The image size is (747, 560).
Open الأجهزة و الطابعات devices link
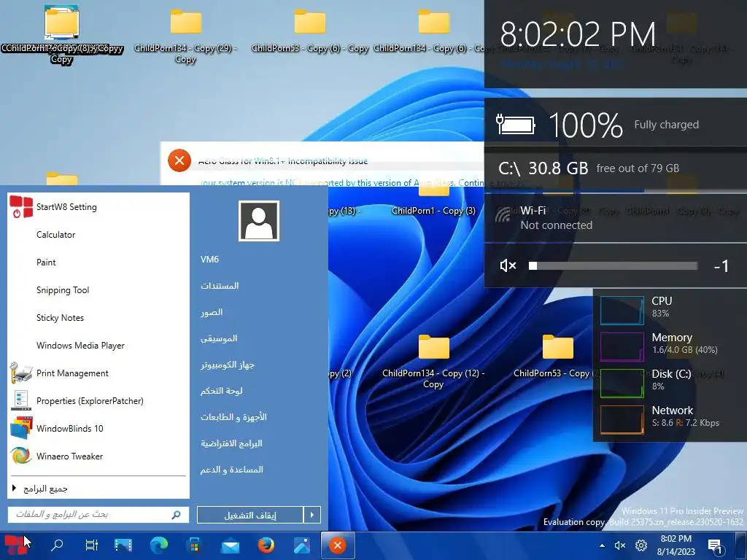coord(233,417)
